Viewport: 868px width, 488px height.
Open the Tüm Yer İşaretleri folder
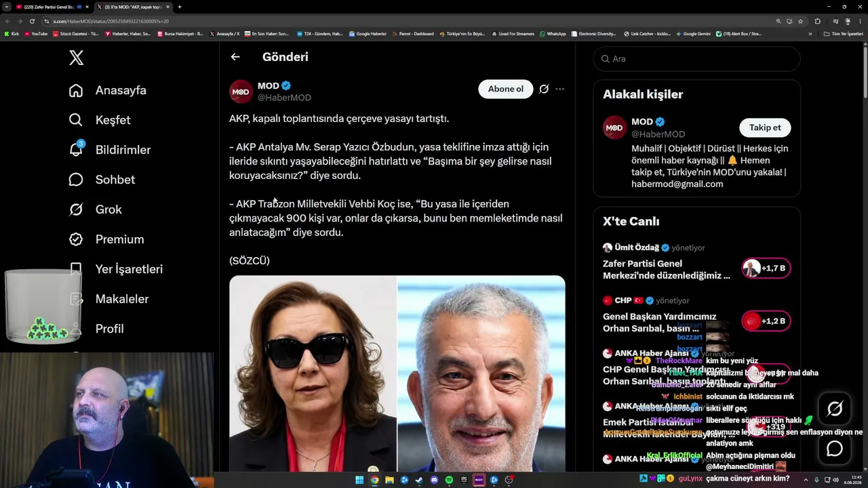(844, 34)
